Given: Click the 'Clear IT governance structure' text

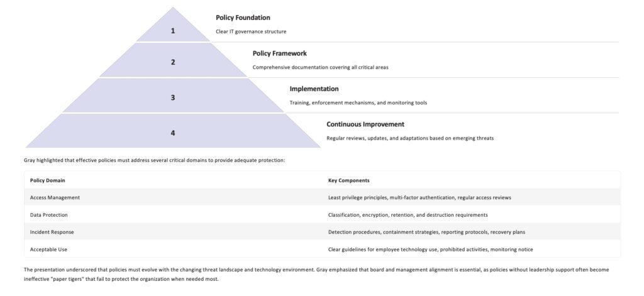Looking at the screenshot, I should 251,31.
